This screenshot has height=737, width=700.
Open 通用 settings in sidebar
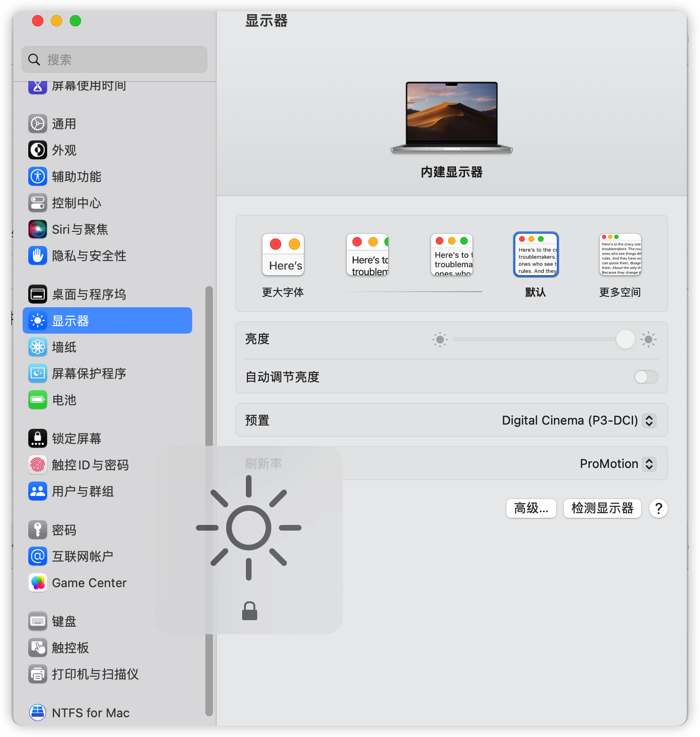64,124
